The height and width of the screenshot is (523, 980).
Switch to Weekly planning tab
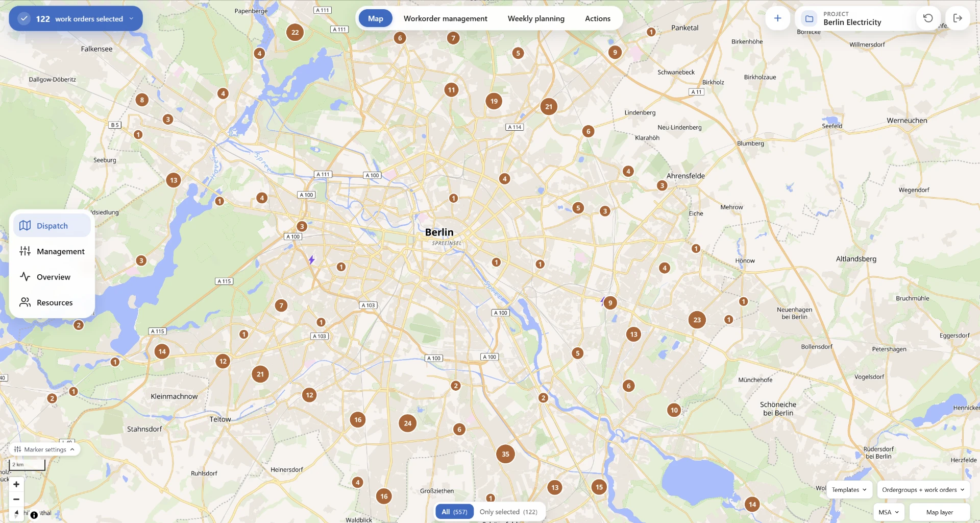click(x=536, y=18)
